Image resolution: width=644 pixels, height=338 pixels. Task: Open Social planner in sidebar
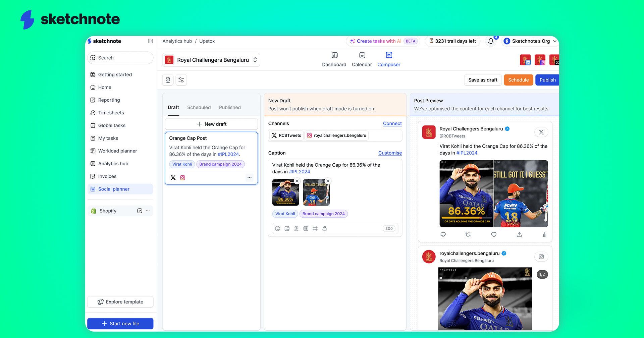[x=120, y=189]
